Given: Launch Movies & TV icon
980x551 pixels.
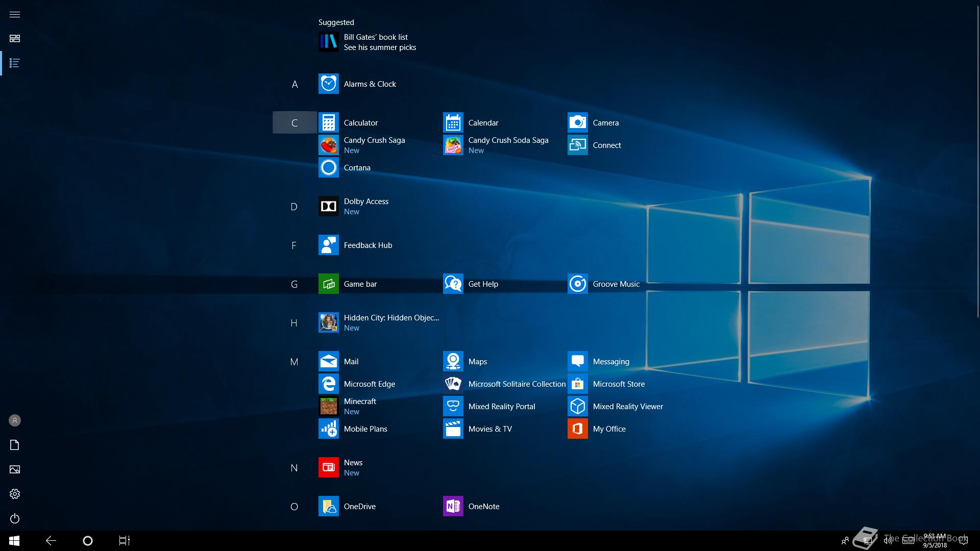Looking at the screenshot, I should pyautogui.click(x=453, y=429).
